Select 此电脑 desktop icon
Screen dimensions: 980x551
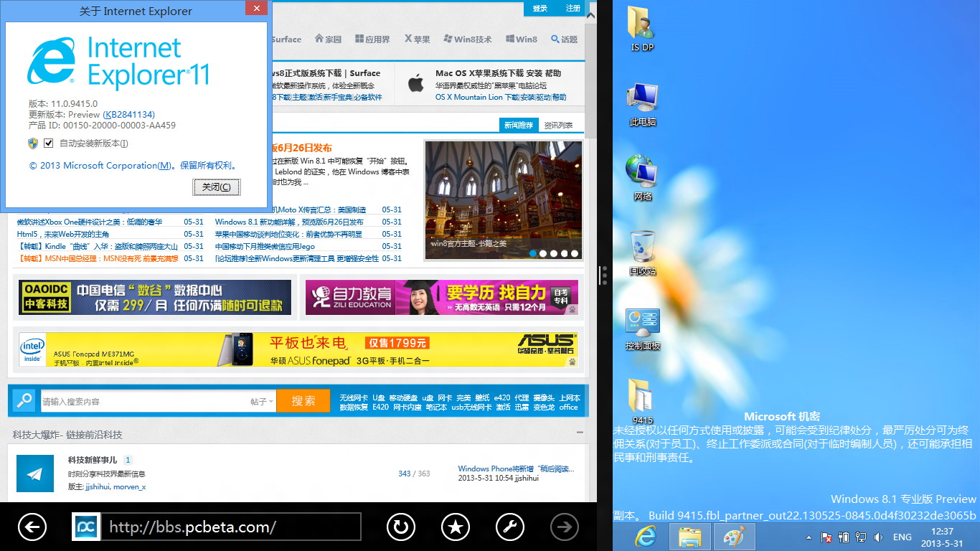642,104
